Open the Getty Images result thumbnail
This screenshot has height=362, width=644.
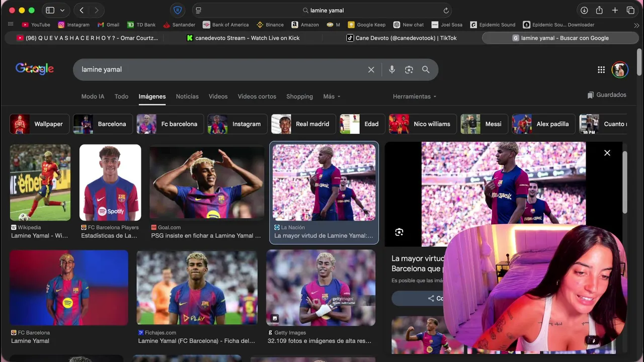pyautogui.click(x=320, y=288)
